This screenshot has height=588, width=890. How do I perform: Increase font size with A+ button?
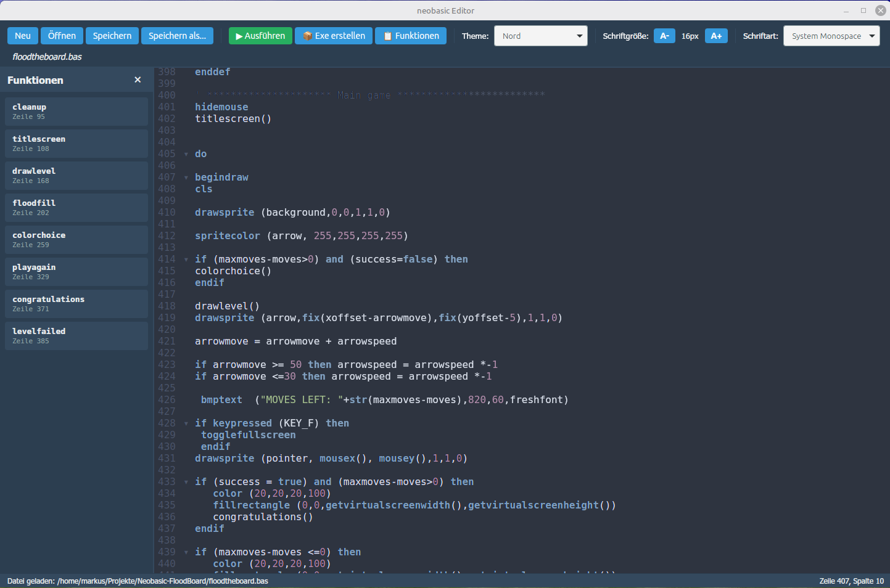click(716, 36)
